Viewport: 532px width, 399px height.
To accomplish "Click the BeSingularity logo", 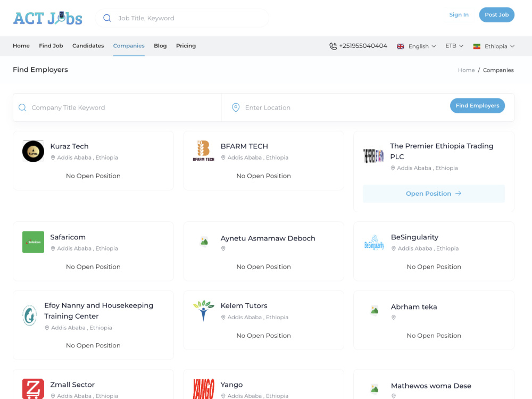I will (x=374, y=242).
